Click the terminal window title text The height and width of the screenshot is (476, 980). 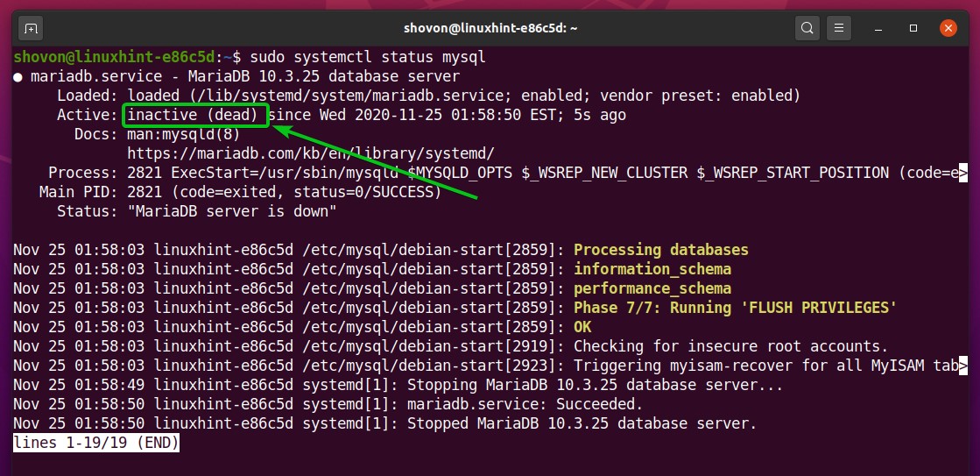click(x=490, y=29)
